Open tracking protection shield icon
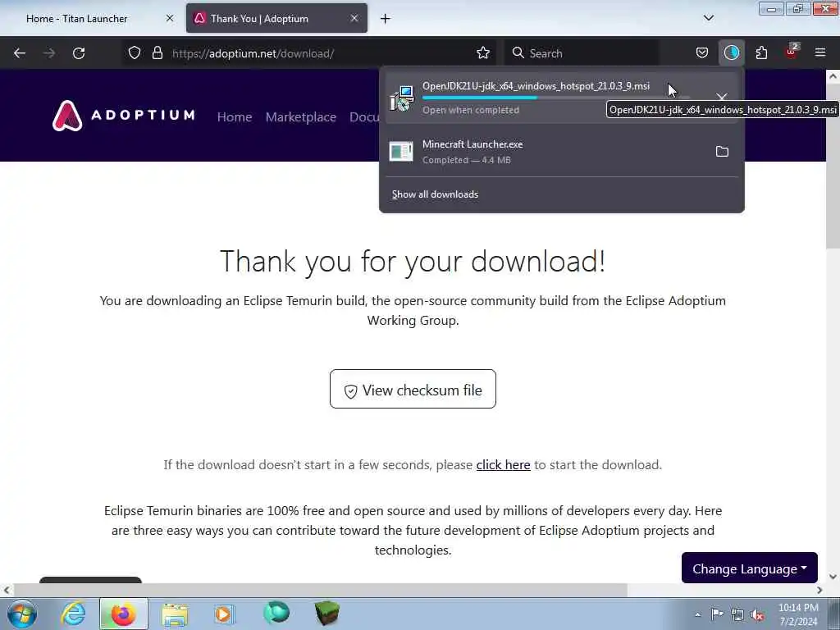The image size is (840, 630). click(x=135, y=53)
